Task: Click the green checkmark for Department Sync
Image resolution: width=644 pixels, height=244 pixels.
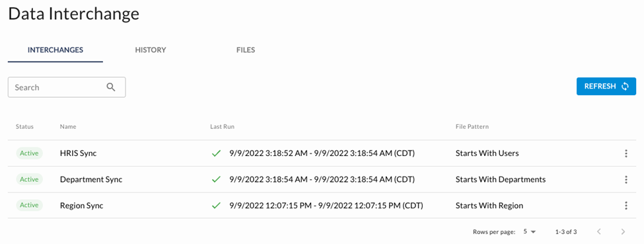Action: (216, 179)
